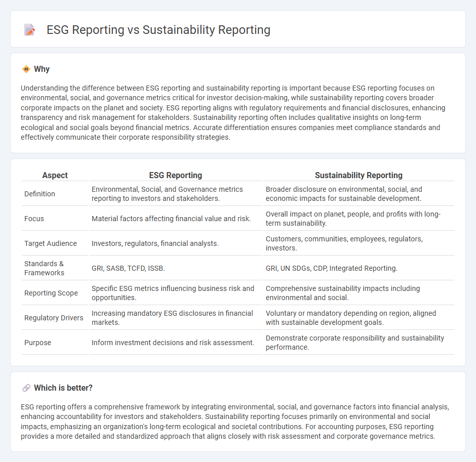476x462 pixels.
Task: Click cell 'Demonstrate corporate responsibility and sustainability performance.'
Action: (x=355, y=343)
